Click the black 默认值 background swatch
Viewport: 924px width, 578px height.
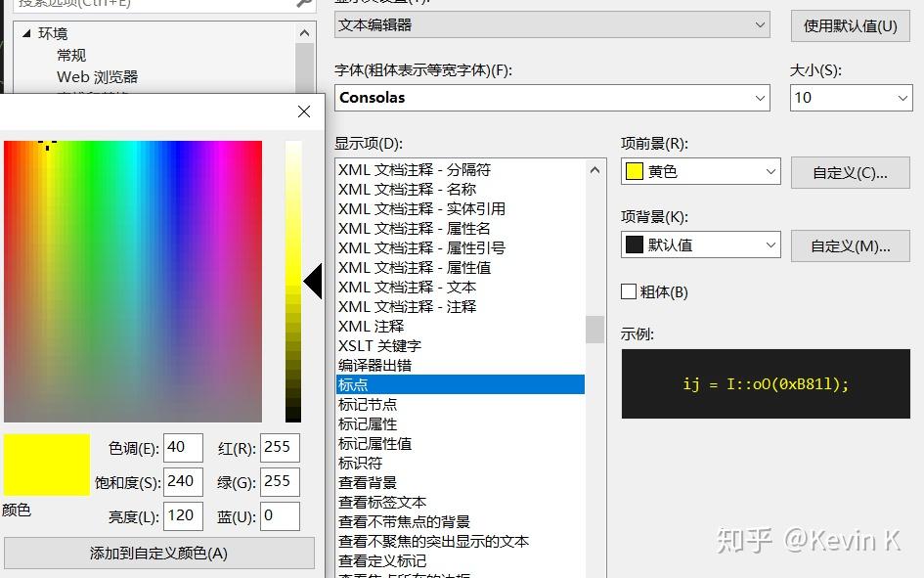[x=636, y=244]
